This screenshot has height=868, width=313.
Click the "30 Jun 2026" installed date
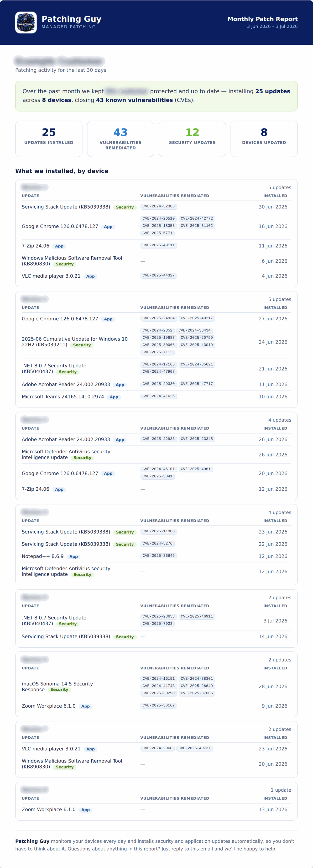(273, 207)
